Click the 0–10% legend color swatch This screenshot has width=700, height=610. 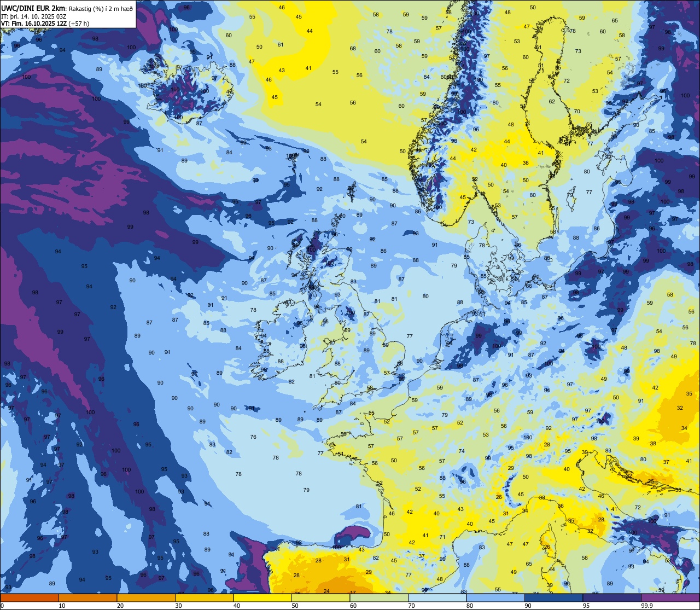click(x=30, y=598)
